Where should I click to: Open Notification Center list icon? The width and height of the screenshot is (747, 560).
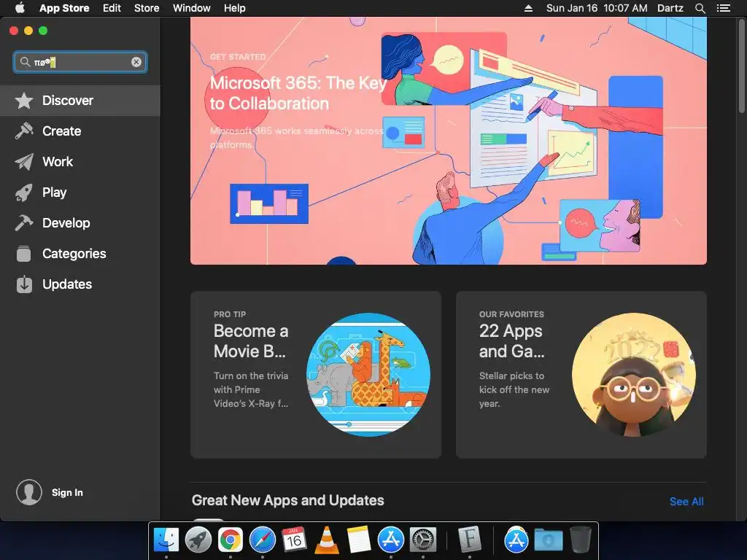[x=723, y=8]
